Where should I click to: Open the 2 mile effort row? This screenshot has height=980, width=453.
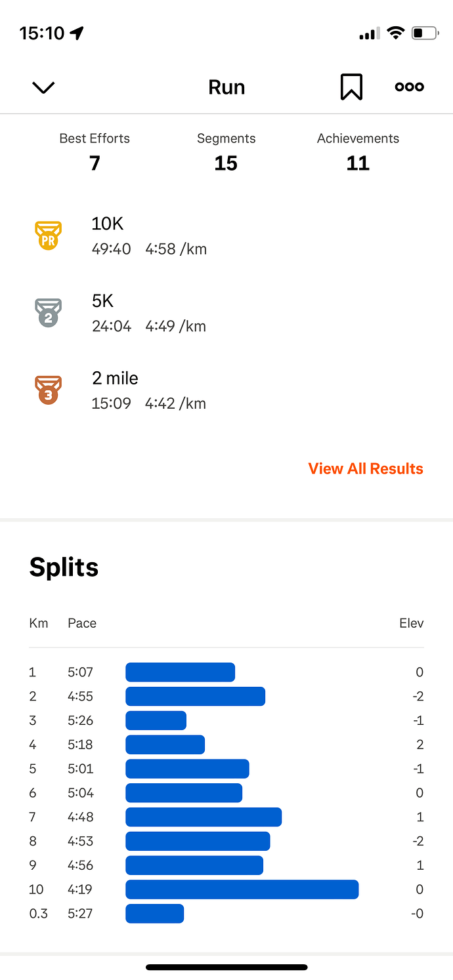[149, 390]
